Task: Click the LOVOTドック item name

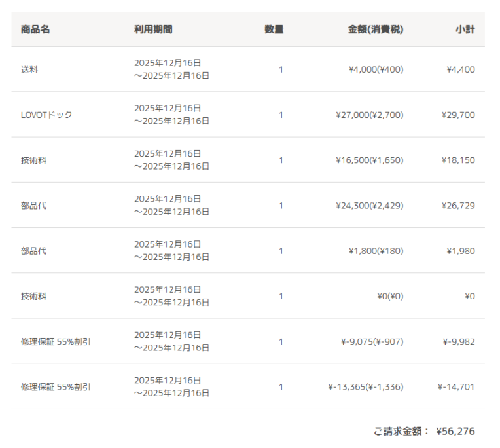Action: pyautogui.click(x=46, y=115)
